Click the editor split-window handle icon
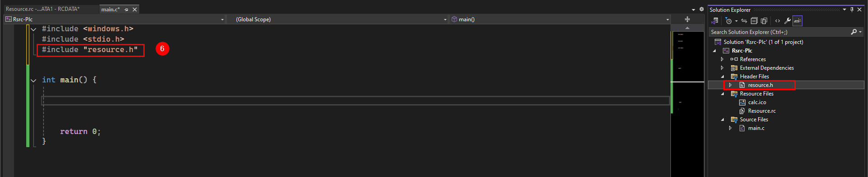 (687, 19)
